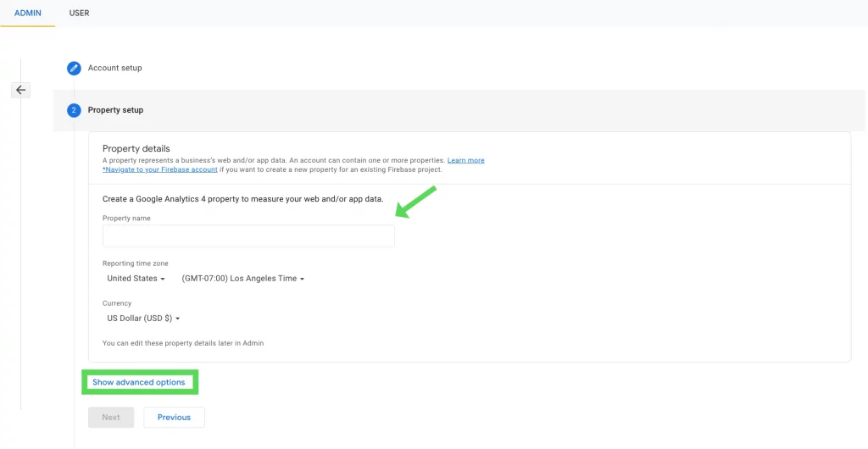Click 'Create a Google Analytics 4 property' text
The image size is (868, 449).
pos(243,198)
